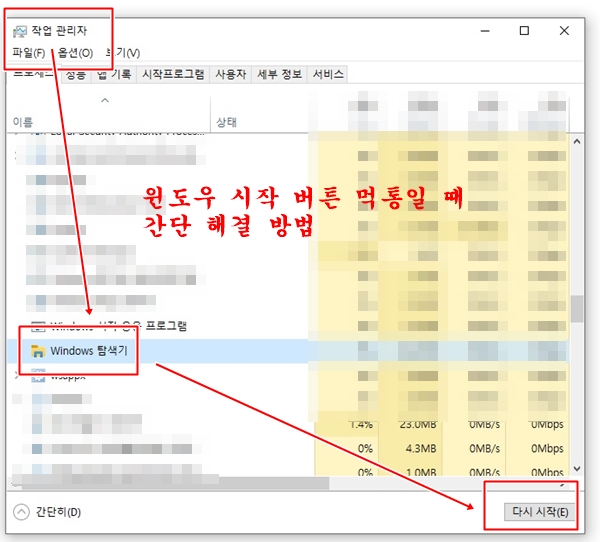Click the vertical scrollbar thumb
The image size is (600, 542).
pyautogui.click(x=577, y=309)
